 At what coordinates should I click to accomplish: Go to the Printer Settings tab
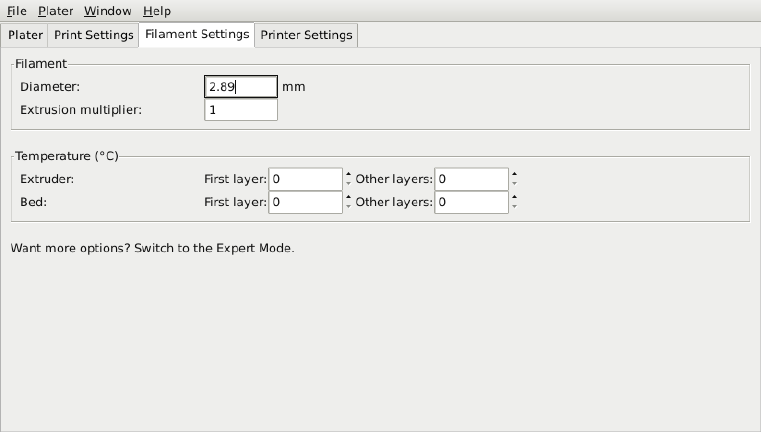(306, 35)
